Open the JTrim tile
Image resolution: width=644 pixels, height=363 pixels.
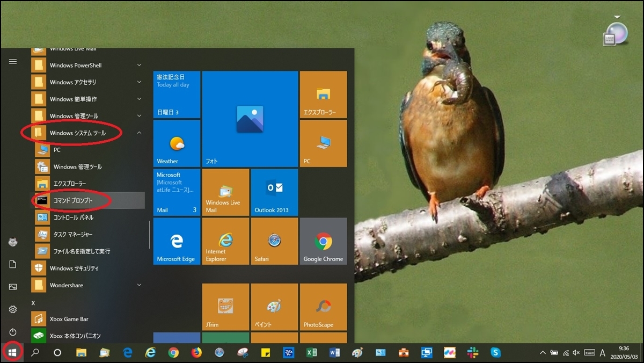pos(225,307)
